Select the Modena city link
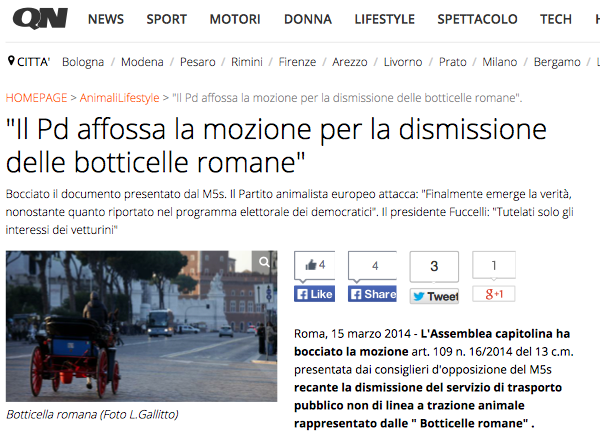The width and height of the screenshot is (600, 446). point(142,62)
